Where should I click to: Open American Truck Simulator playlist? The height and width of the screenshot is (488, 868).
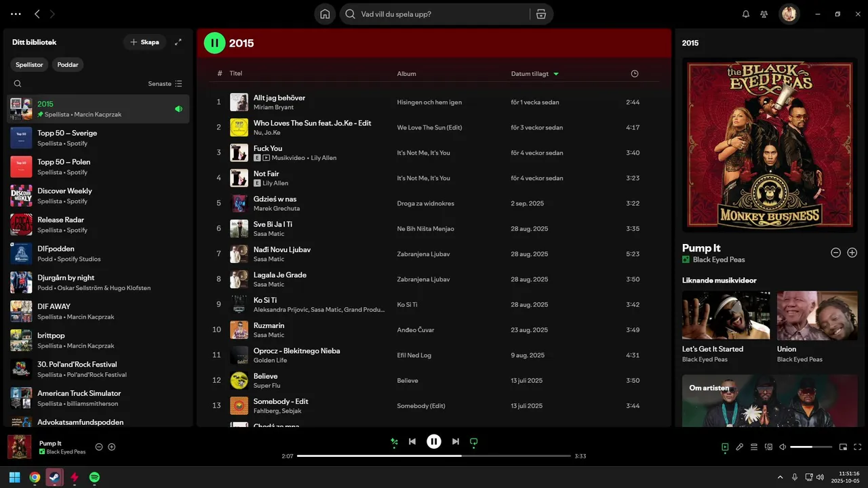(98, 398)
